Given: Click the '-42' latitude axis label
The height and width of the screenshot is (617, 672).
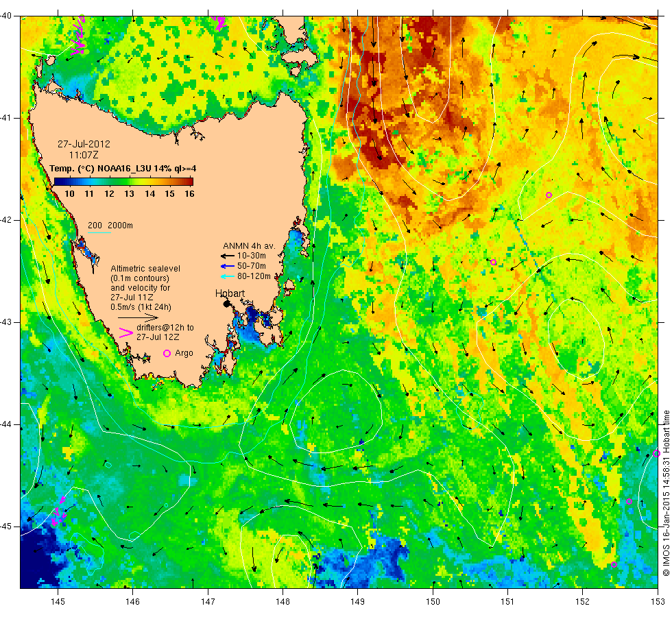Looking at the screenshot, I should point(5,220).
